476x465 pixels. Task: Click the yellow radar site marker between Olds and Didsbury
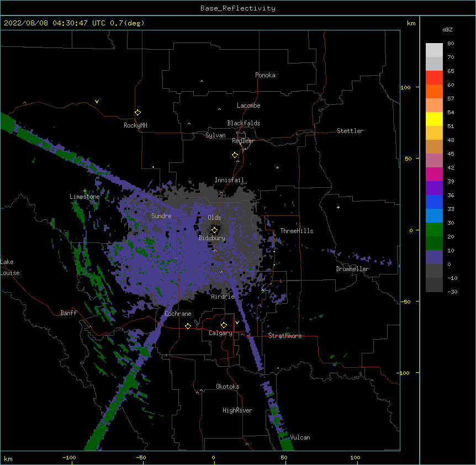214,230
